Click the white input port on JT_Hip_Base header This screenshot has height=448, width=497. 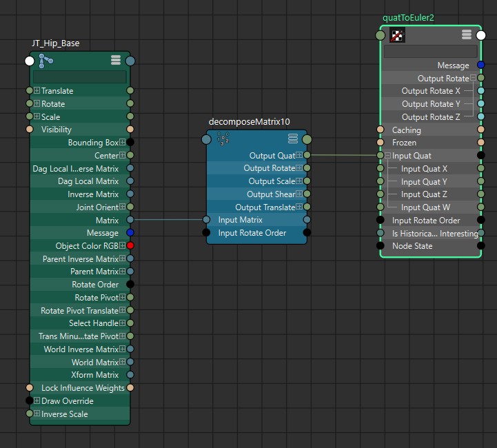coord(30,61)
